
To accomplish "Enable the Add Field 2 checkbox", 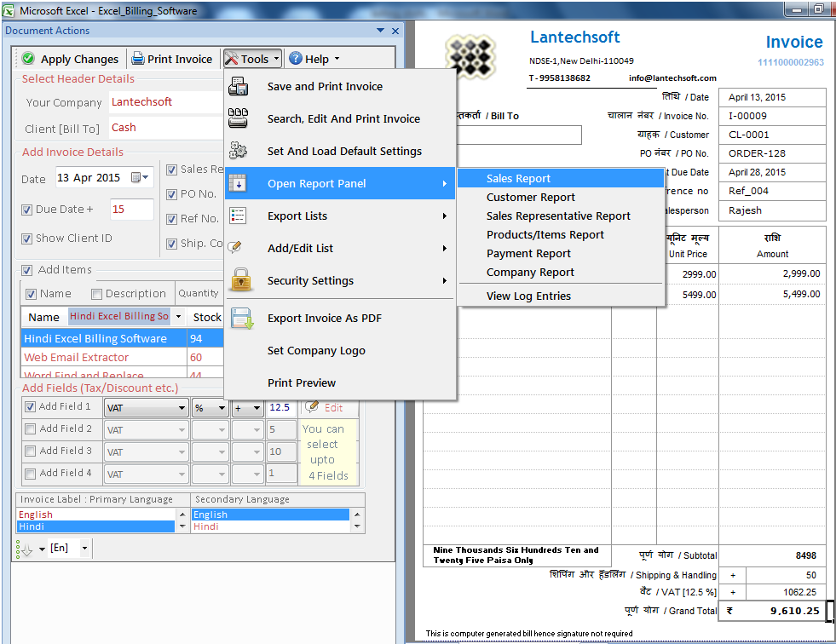I will (x=31, y=428).
